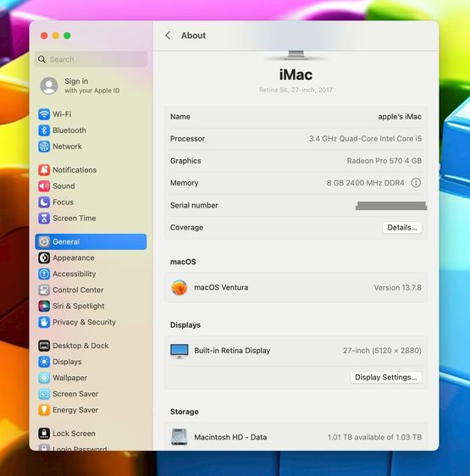Click the Privacy & Security hand icon
This screenshot has height=476, width=470.
coord(44,323)
